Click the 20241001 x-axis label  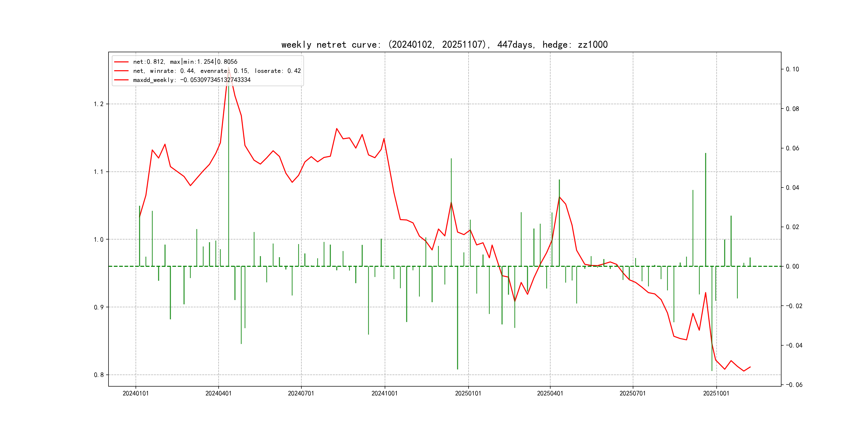[x=384, y=394]
